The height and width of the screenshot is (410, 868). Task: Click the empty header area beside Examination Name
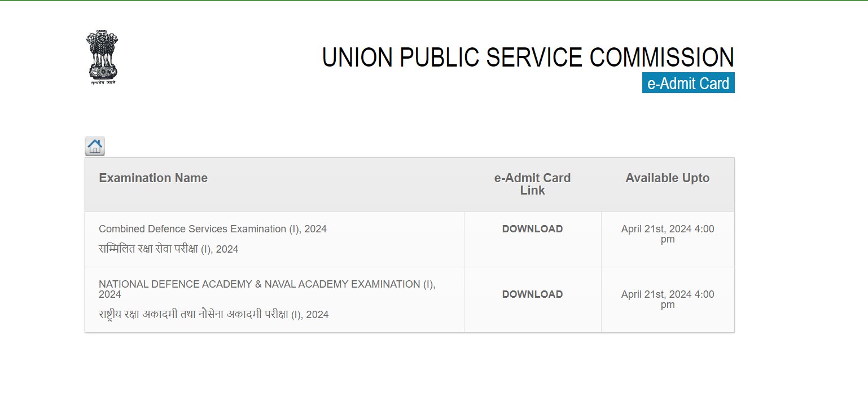[x=339, y=184]
